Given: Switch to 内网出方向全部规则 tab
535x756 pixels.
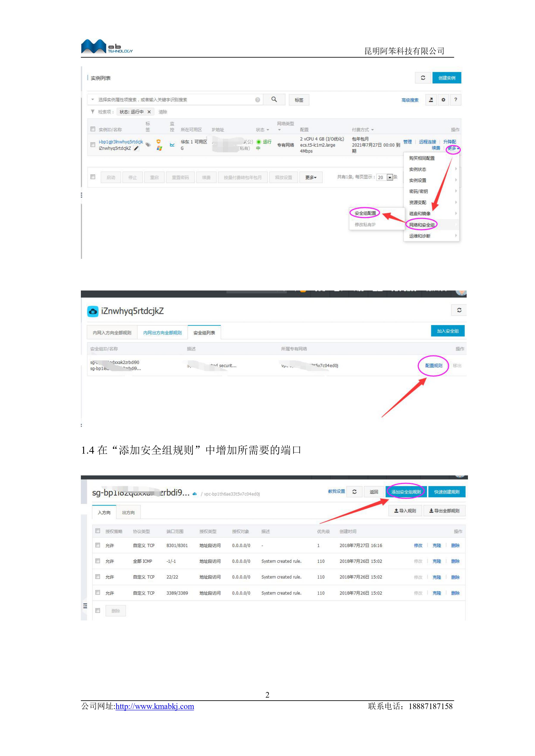Looking at the screenshot, I should (162, 333).
